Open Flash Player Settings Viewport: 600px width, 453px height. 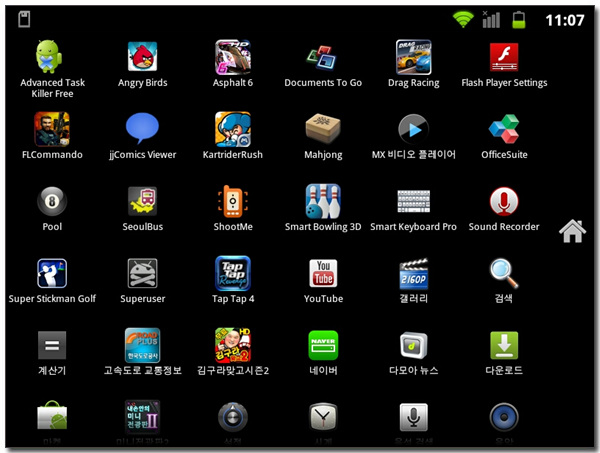point(504,64)
